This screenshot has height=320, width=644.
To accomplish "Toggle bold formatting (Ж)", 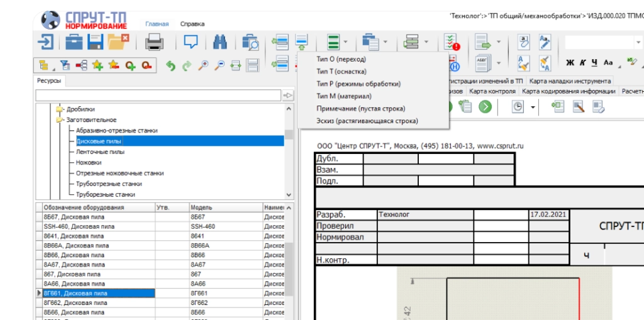I will coord(570,63).
